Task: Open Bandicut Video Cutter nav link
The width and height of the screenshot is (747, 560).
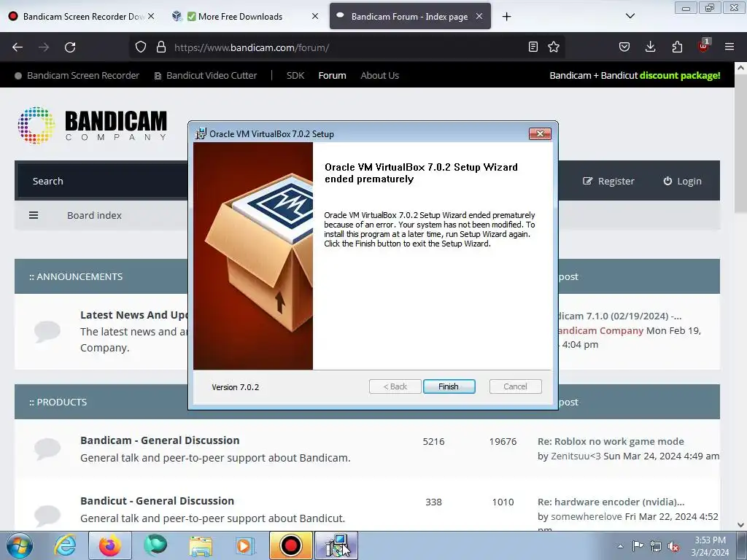Action: (206, 75)
